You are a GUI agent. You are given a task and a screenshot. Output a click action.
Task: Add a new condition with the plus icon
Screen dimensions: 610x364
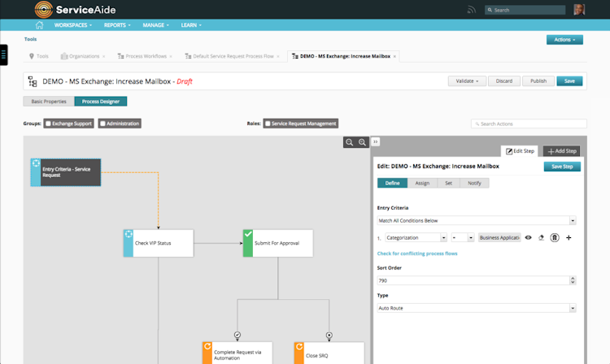569,237
